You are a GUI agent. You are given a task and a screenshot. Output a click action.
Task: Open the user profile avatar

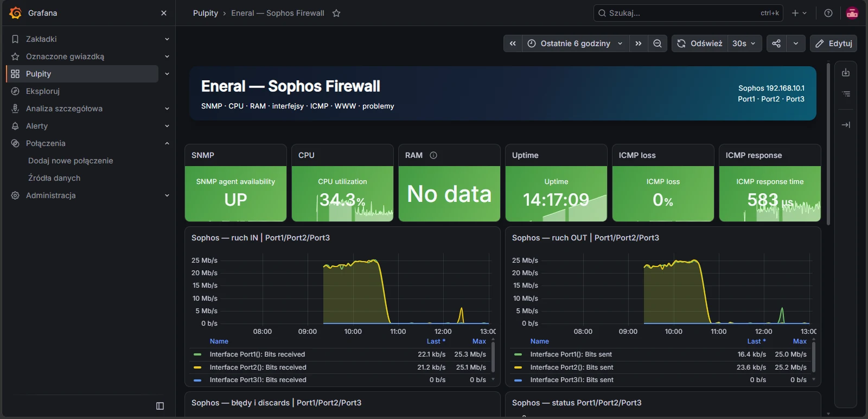[852, 13]
